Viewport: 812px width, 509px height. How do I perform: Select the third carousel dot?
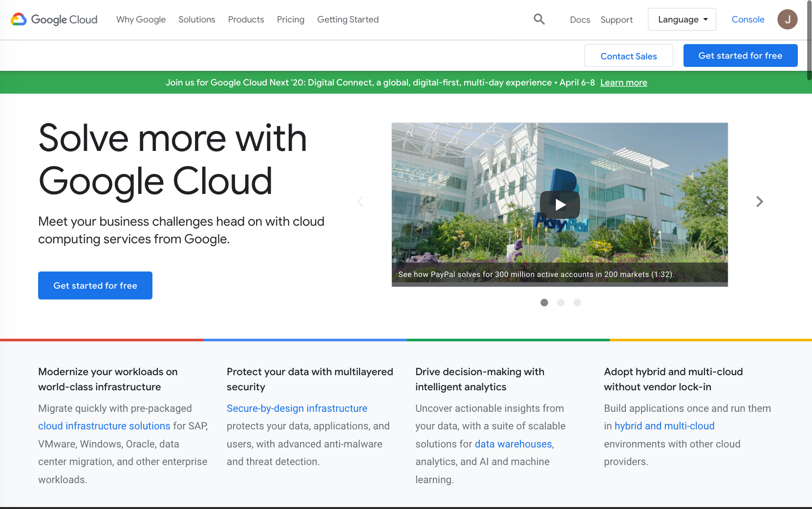point(577,303)
